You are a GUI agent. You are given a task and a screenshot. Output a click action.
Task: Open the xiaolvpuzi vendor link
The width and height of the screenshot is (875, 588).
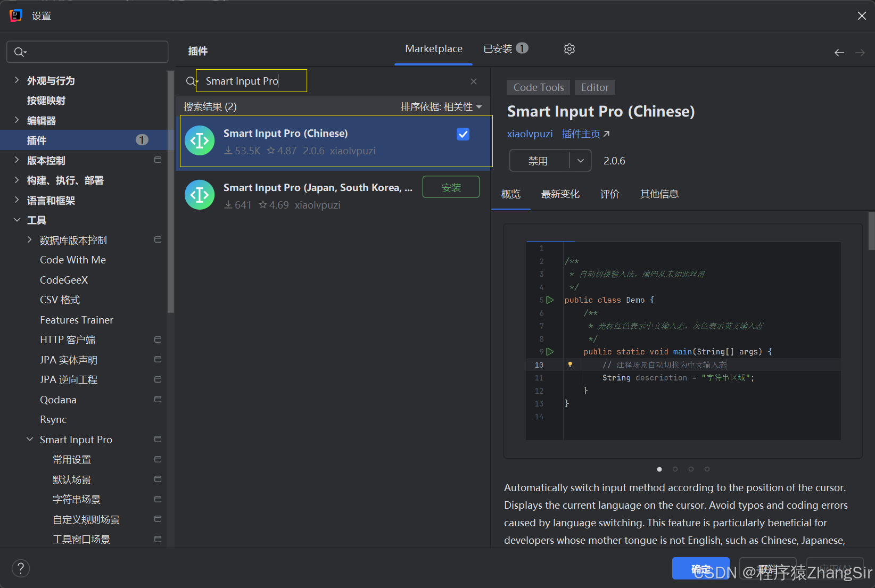tap(530, 134)
